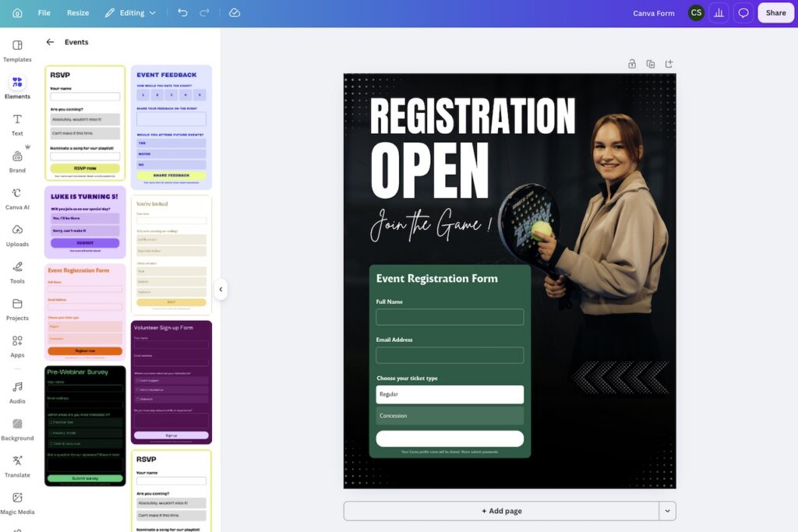Select the Choose your ticket type label

tap(407, 378)
